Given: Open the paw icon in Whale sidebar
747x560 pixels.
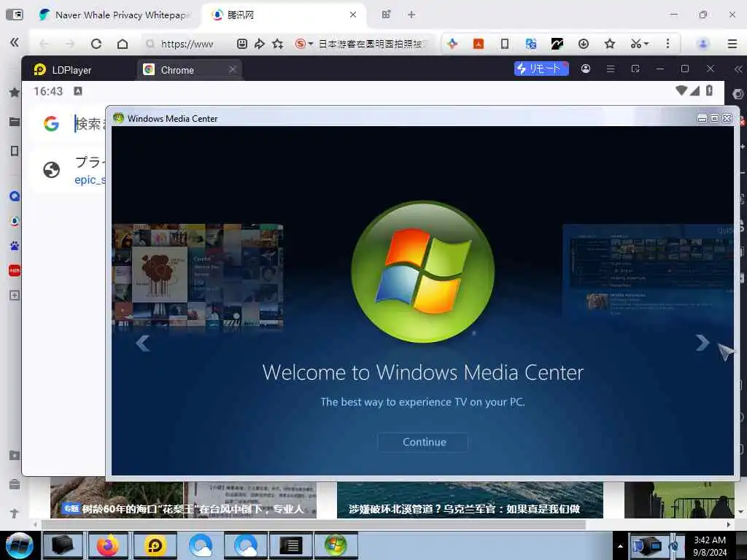Looking at the screenshot, I should coord(15,246).
